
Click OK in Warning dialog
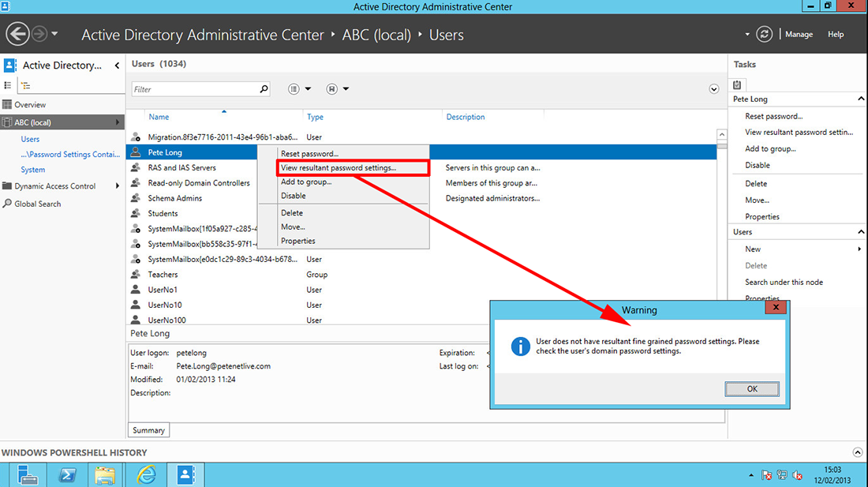[x=752, y=389]
